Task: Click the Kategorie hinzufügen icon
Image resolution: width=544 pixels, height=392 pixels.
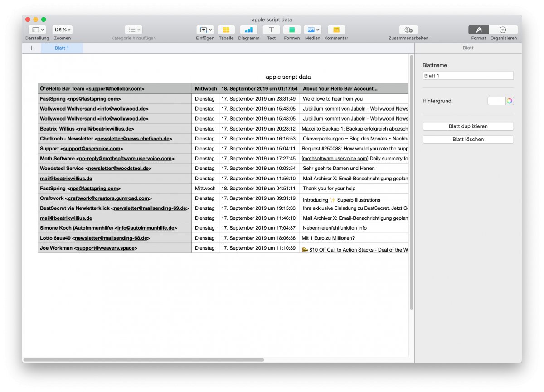Action: [x=133, y=30]
